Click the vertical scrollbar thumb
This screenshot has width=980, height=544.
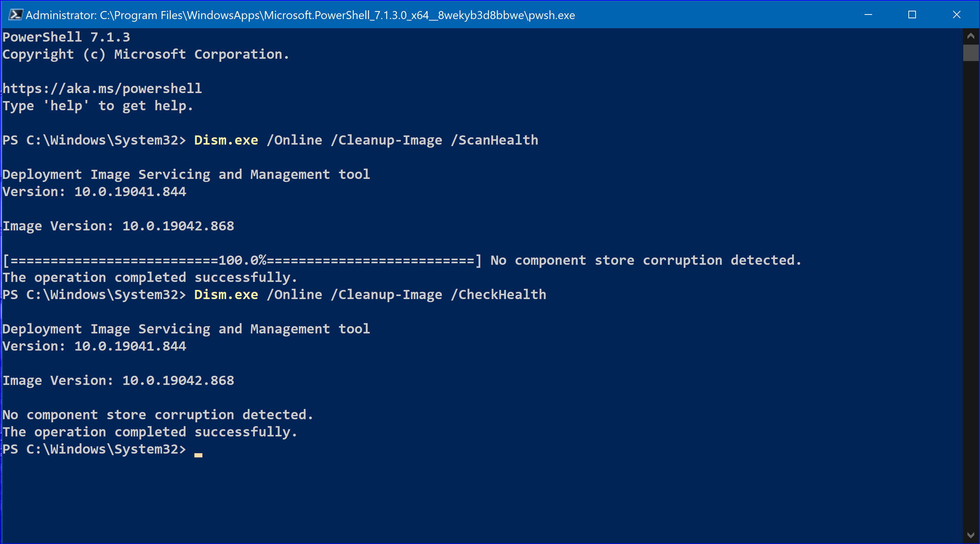(970, 53)
